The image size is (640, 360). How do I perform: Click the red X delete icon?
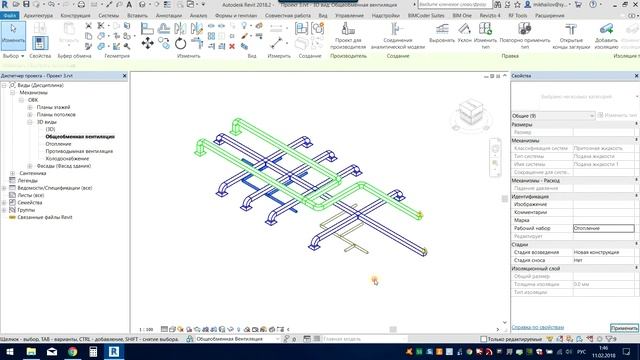[232, 47]
